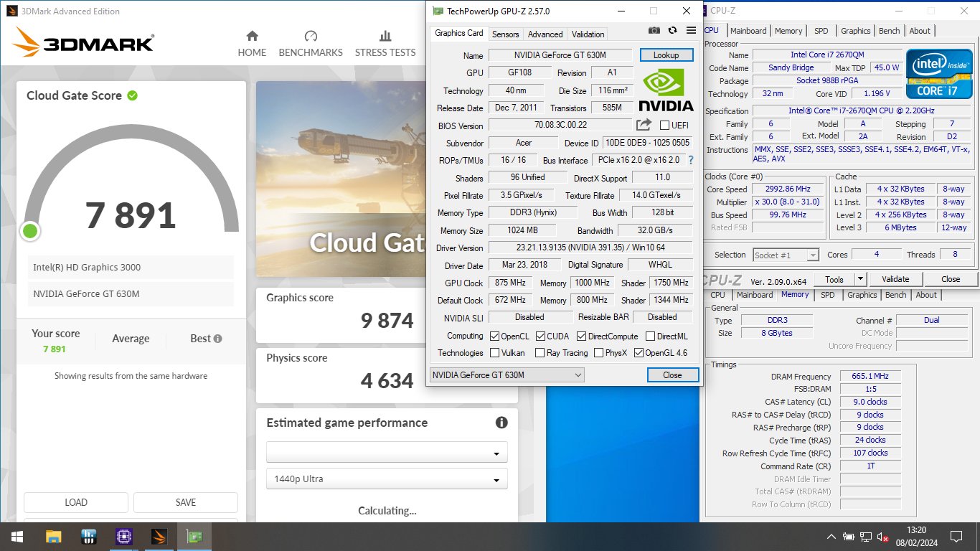This screenshot has width=980, height=551.
Task: Click the Tools button in CPU-Z
Action: (x=834, y=279)
